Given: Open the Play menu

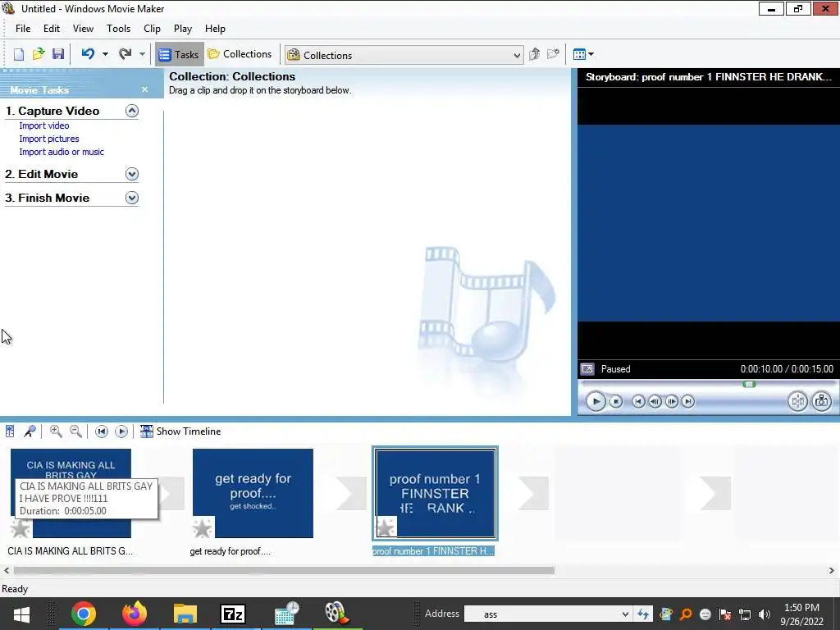Looking at the screenshot, I should pos(183,29).
